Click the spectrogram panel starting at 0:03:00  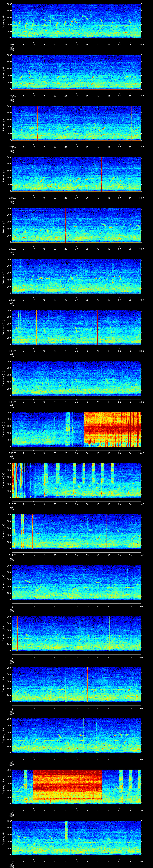(77, 123)
